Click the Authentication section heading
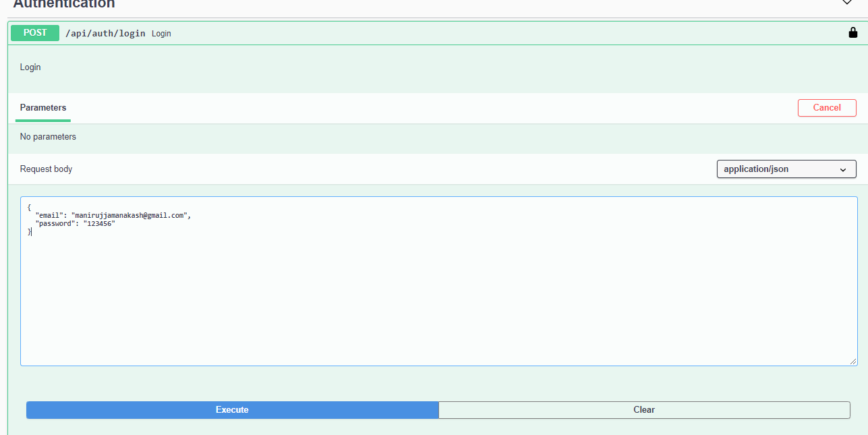The image size is (868, 435). coord(64,4)
